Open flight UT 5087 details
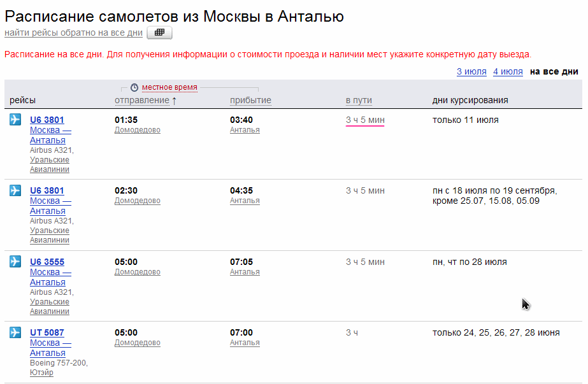This screenshot has height=384, width=588. (47, 332)
